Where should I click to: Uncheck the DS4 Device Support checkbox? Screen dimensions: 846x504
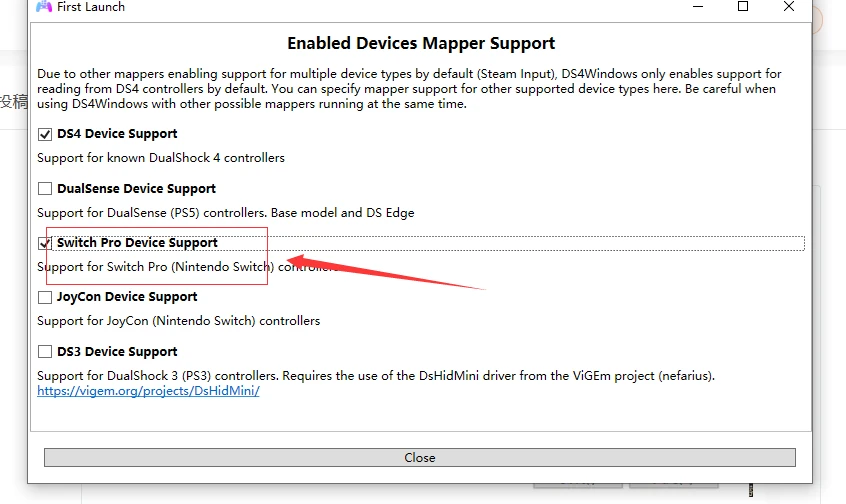coord(45,134)
